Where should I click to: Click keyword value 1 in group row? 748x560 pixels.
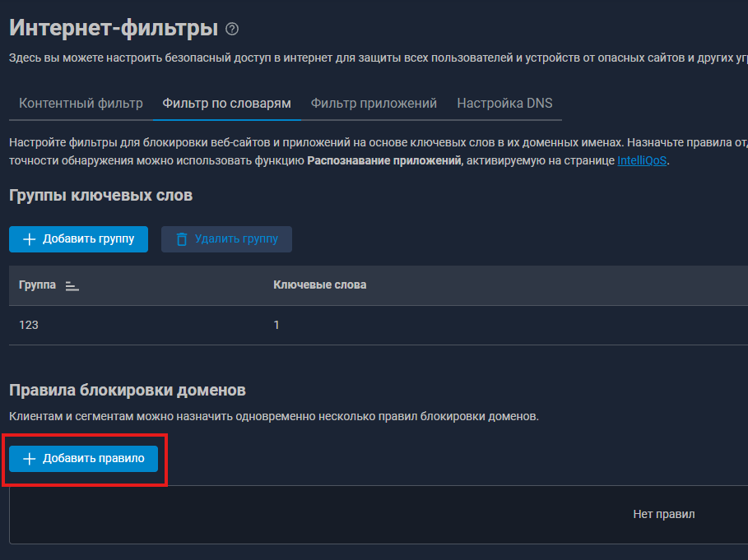pos(276,325)
